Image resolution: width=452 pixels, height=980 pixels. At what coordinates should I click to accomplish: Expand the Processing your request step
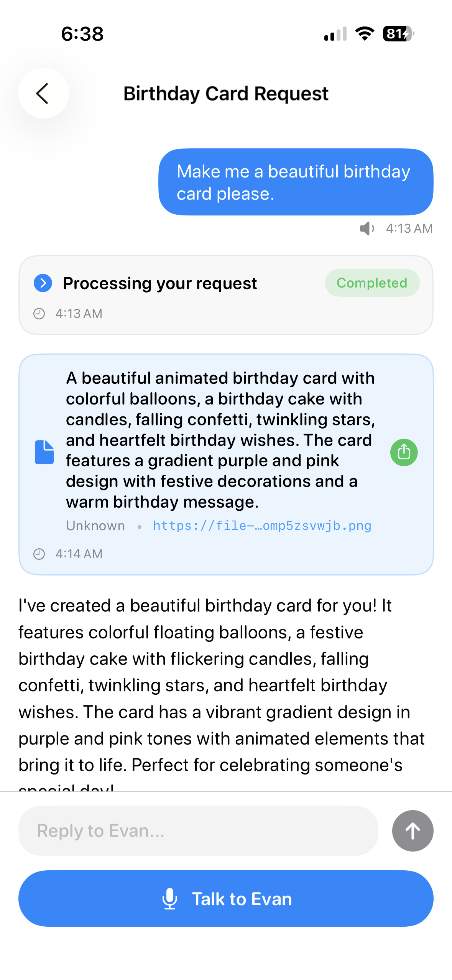coord(43,283)
